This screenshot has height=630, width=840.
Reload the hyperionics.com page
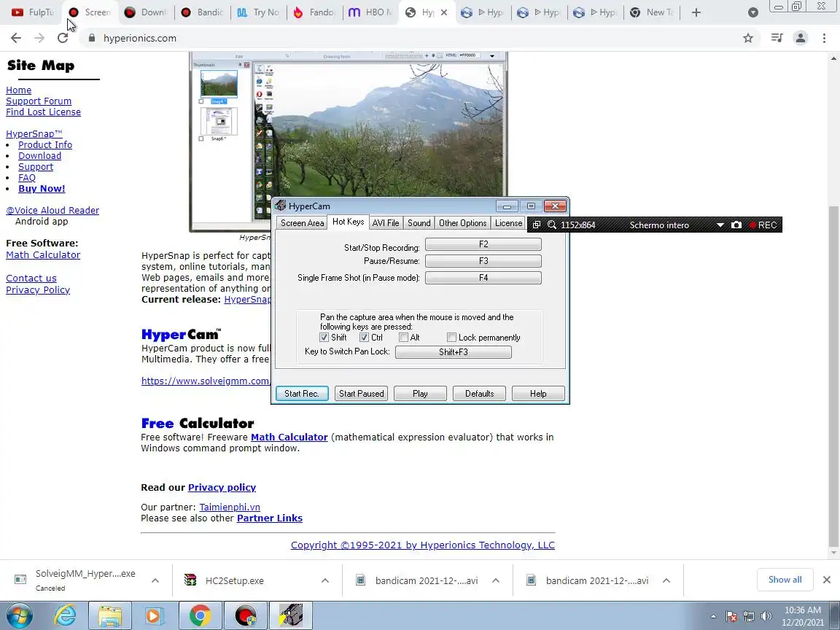pos(63,38)
